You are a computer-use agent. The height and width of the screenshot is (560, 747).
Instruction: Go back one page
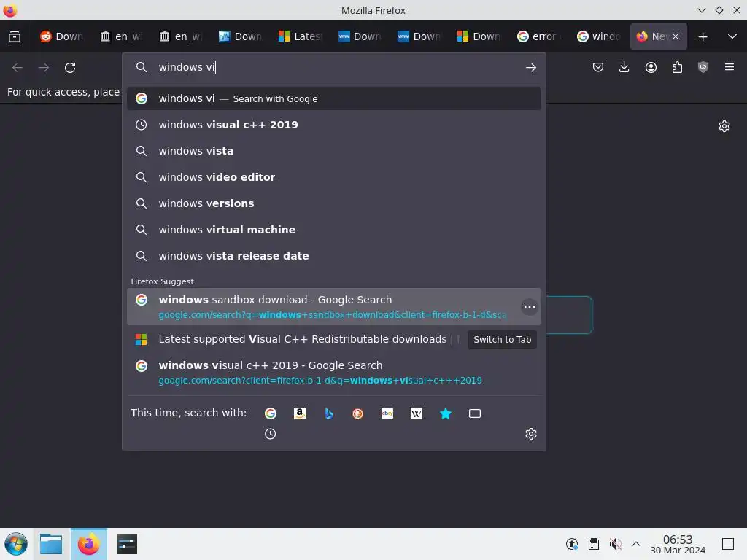coord(18,68)
